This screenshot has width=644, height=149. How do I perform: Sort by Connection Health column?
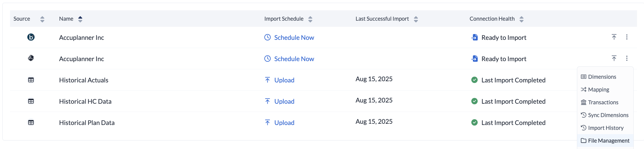pos(521,19)
